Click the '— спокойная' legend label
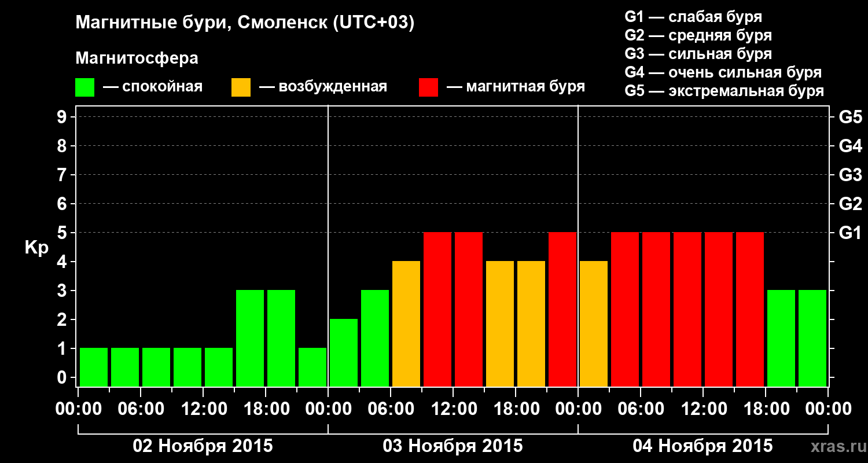 (153, 87)
